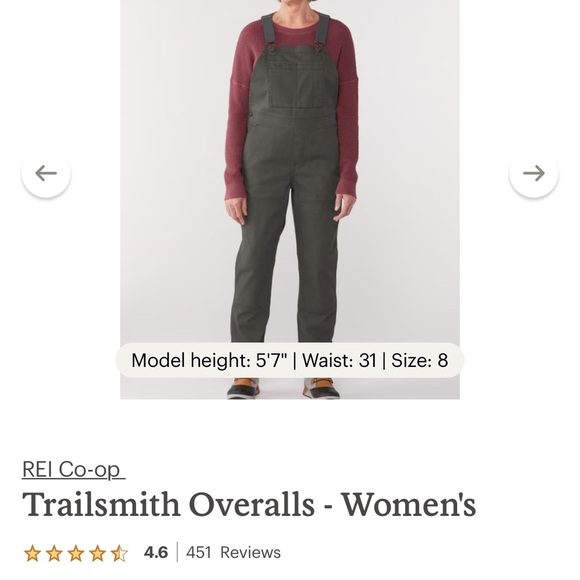Click the fourth rating star
Viewport: 580px width, 580px height.
pyautogui.click(x=98, y=553)
